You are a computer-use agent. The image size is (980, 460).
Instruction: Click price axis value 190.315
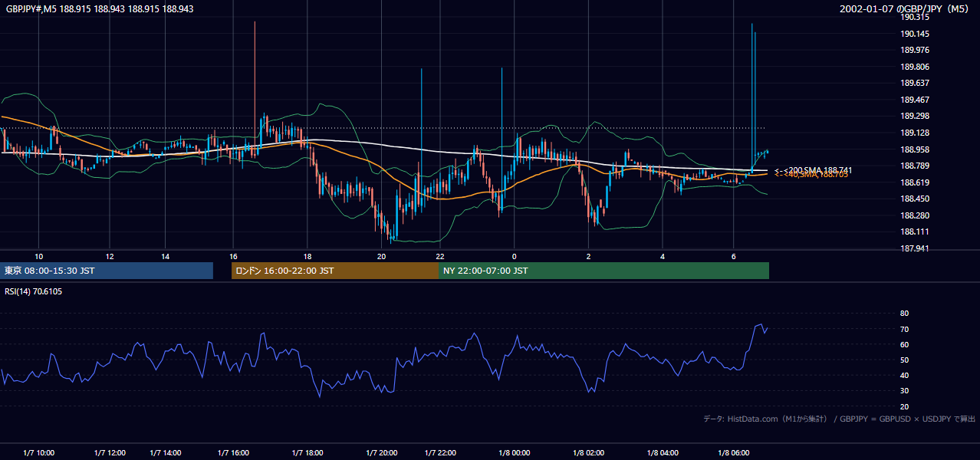(x=915, y=17)
